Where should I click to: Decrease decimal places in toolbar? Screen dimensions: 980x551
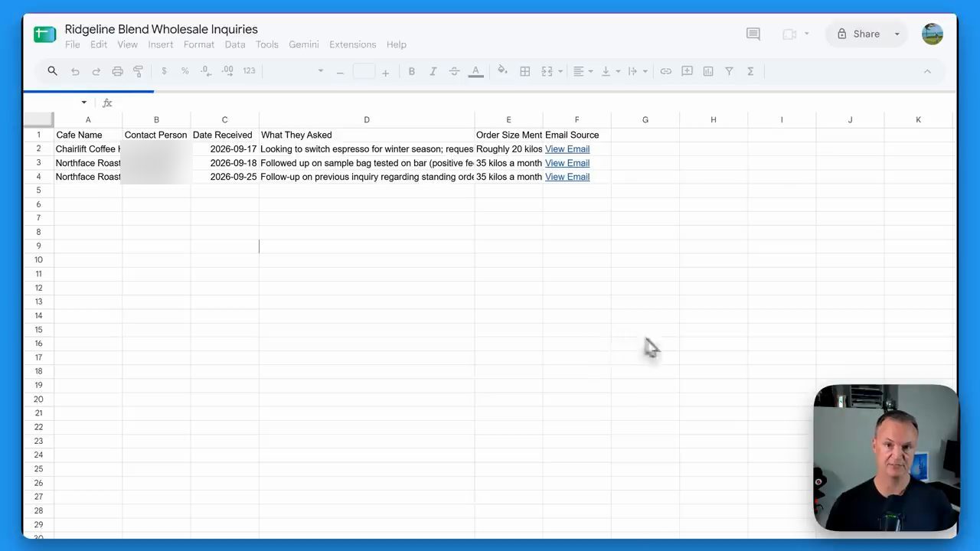(206, 71)
